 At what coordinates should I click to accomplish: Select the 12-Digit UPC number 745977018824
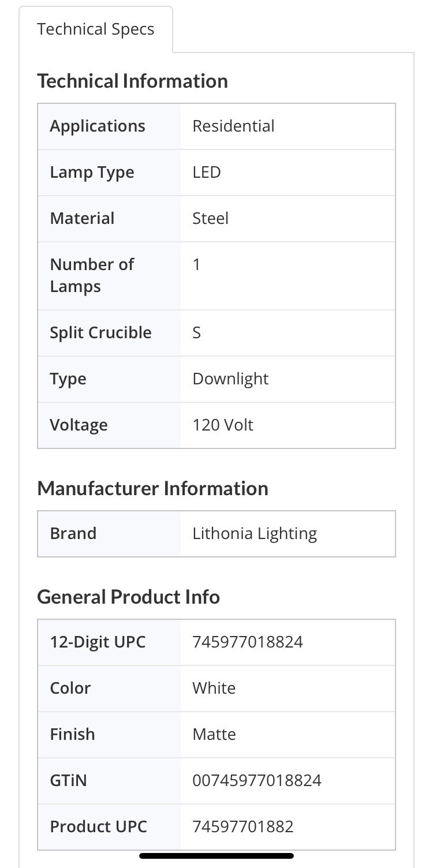(x=248, y=642)
